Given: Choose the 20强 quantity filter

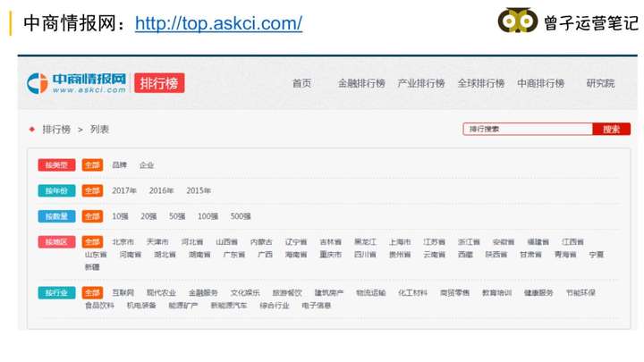Looking at the screenshot, I should click(148, 216).
